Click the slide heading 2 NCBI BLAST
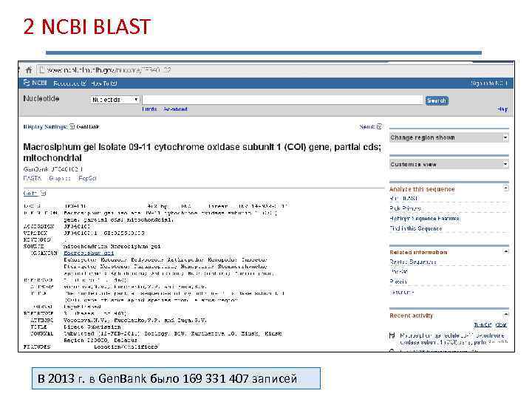The image size is (532, 399). [x=87, y=27]
